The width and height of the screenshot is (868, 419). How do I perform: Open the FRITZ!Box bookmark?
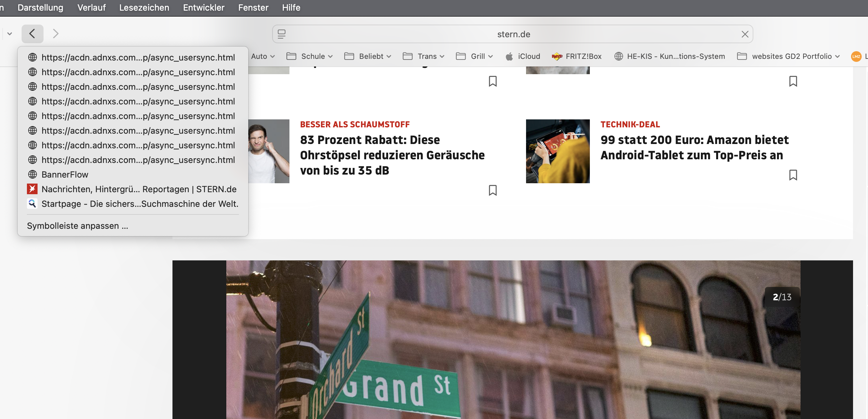pyautogui.click(x=577, y=56)
